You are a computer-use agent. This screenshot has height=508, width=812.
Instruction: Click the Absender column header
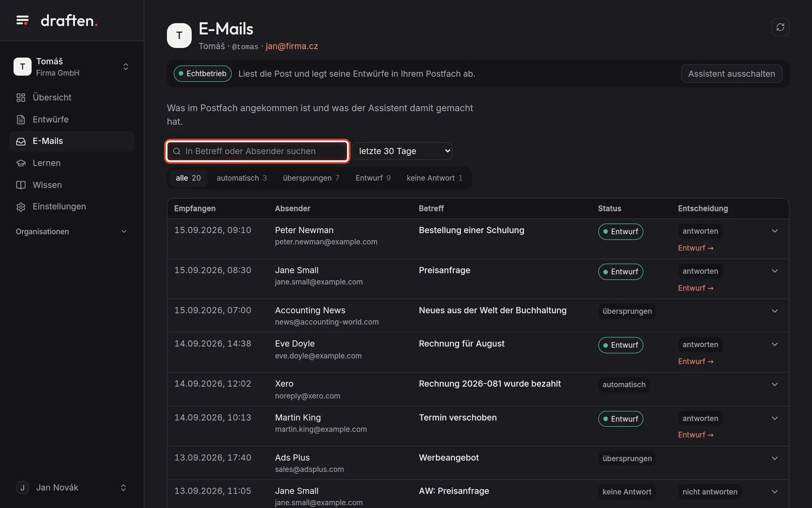292,209
